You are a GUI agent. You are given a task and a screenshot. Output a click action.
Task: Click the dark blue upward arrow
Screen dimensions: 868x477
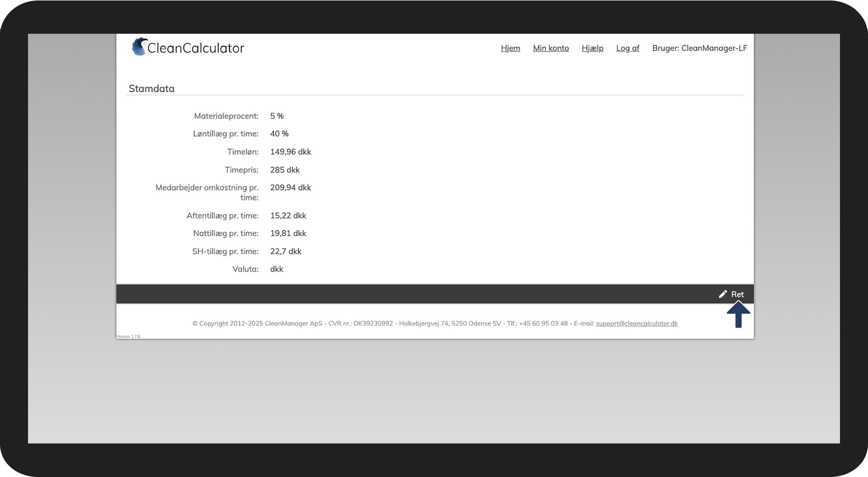tap(738, 315)
